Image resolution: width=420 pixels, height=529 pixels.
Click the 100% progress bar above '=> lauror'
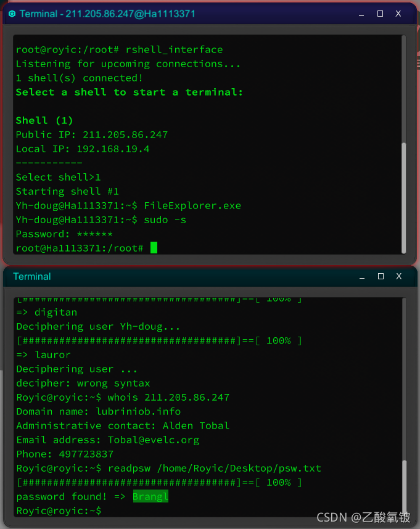click(x=159, y=341)
